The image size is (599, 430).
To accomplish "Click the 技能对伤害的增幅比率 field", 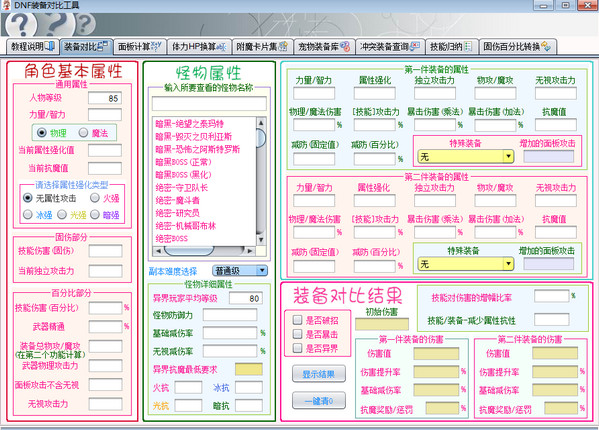I will coord(552,296).
